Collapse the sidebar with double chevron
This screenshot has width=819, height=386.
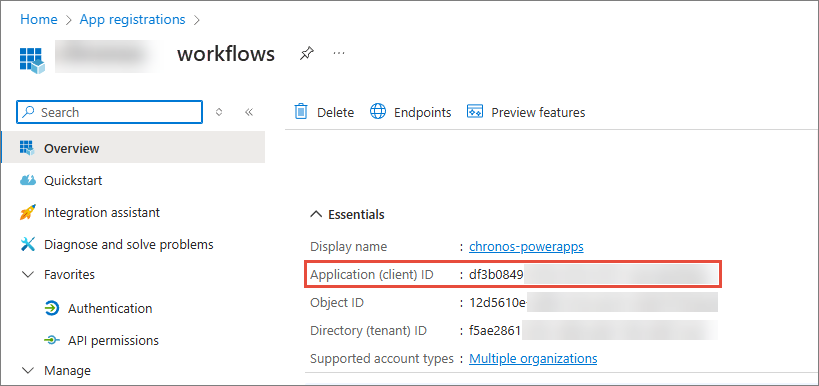249,112
